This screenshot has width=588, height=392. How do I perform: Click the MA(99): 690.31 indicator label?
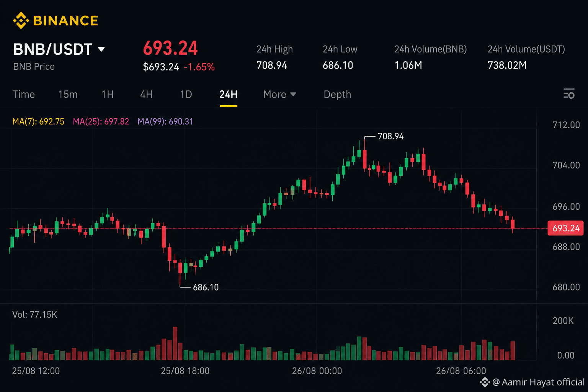tap(165, 121)
